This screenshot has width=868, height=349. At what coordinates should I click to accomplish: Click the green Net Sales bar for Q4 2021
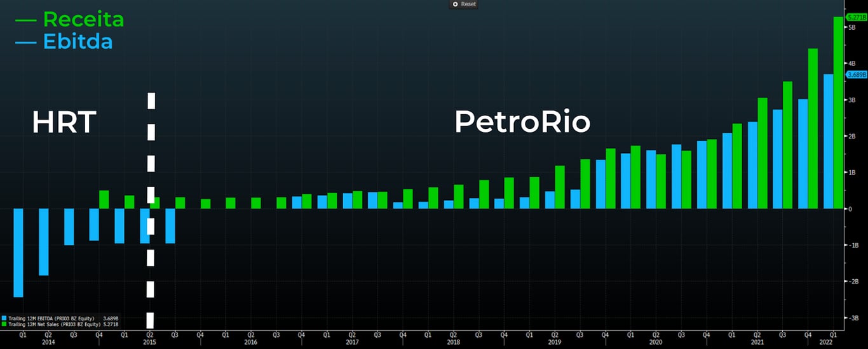click(x=813, y=128)
